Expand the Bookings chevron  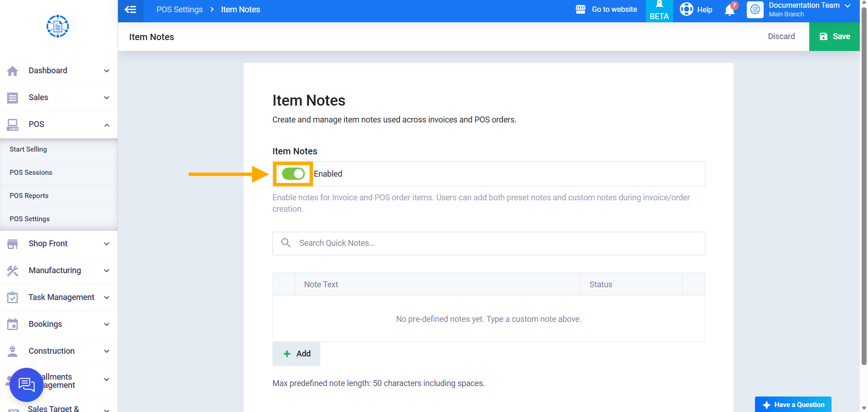point(107,325)
